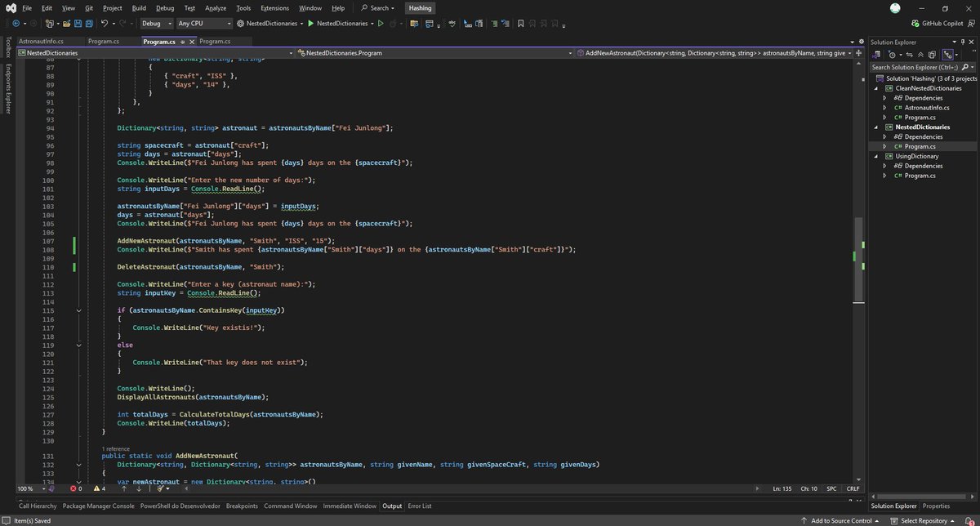
Task: Collapse the UsingDictionary project node
Action: (x=875, y=156)
